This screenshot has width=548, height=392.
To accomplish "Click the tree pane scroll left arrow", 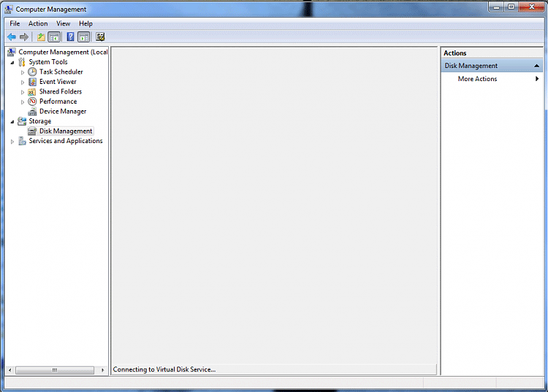I will [9, 370].
